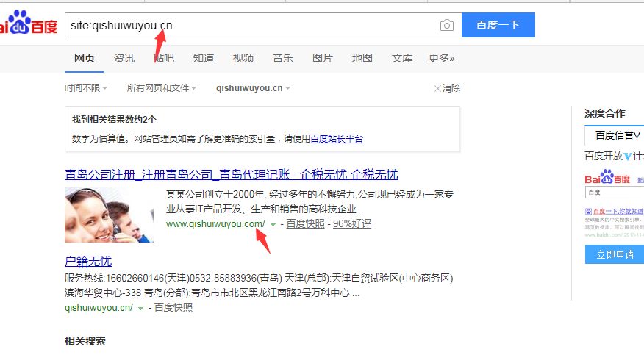Open the 户籍无忧 result title
The width and height of the screenshot is (644, 355).
(88, 262)
